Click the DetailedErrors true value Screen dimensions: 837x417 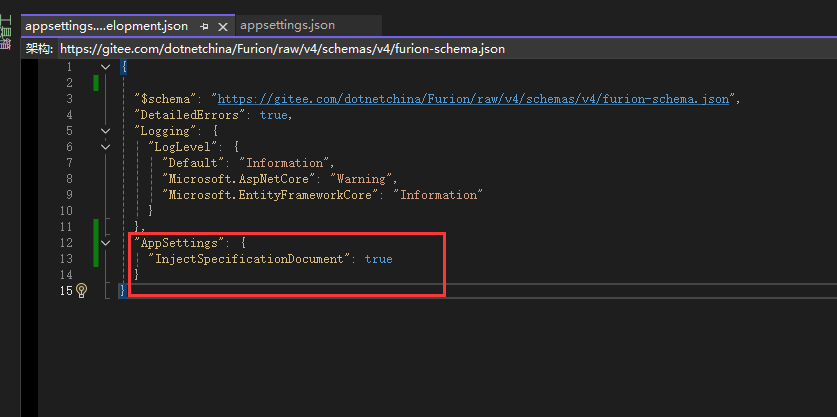click(x=273, y=115)
